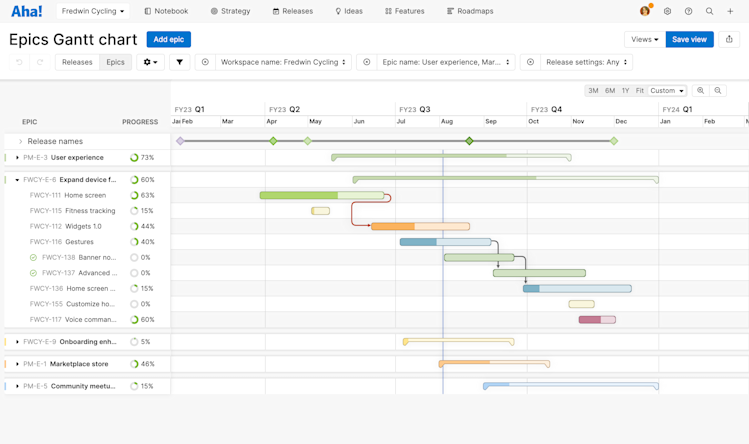
Task: Click the 63% progress circle for Home screen
Action: coord(134,195)
